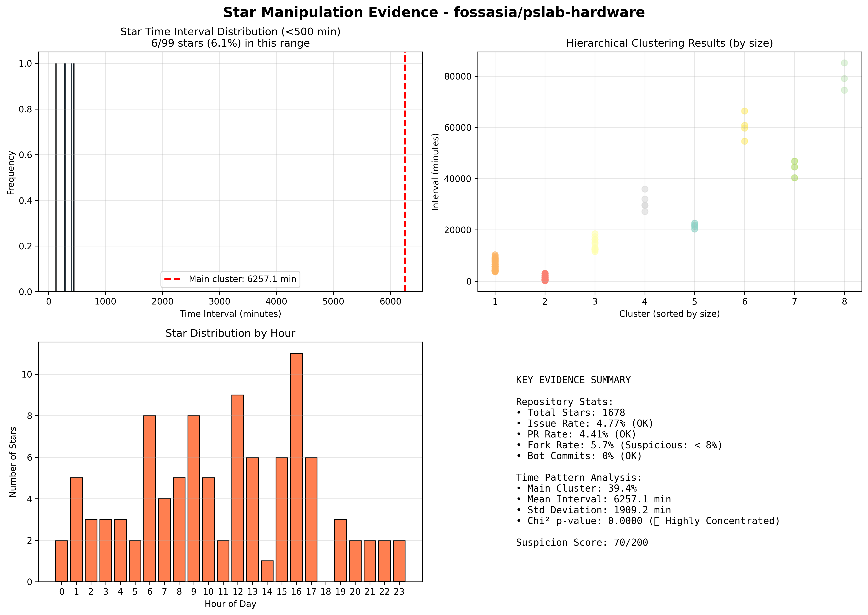Click the main figure title mentioning fossasia/pslab-hardware
Screen dimensions: 868x615
tap(434, 12)
